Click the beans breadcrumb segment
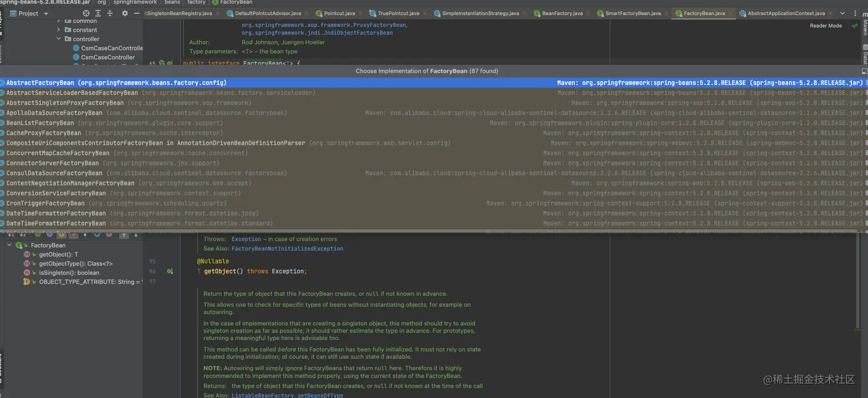868x398 pixels. pos(172,2)
